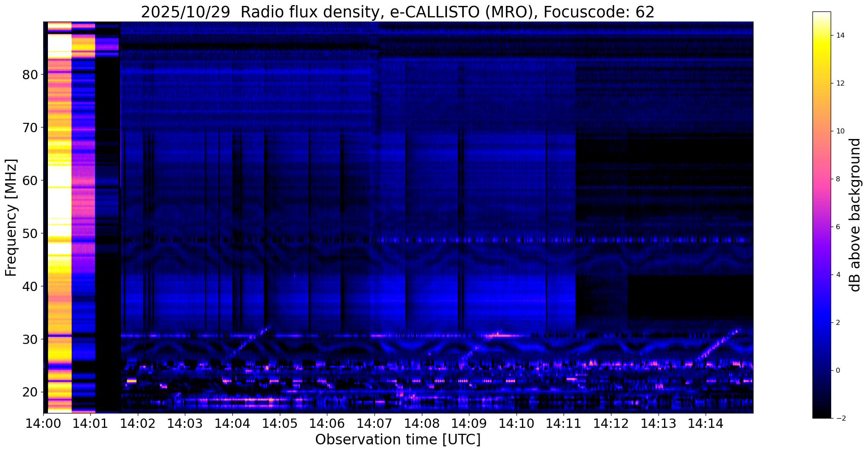Click the 40 MHz frequency tick label
868x452 pixels.
pyautogui.click(x=30, y=286)
